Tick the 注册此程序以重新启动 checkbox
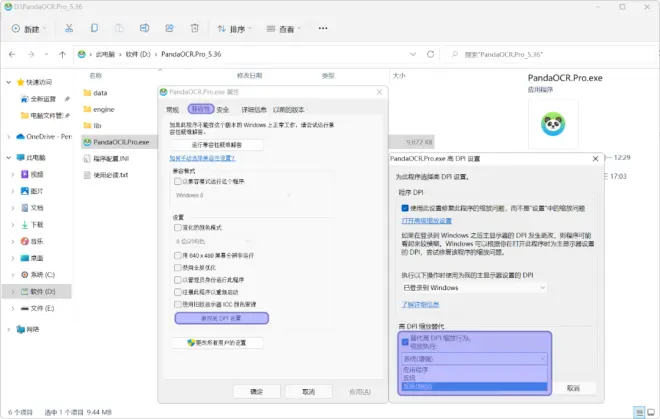Viewport: 660px width, 419px height. coord(178,292)
